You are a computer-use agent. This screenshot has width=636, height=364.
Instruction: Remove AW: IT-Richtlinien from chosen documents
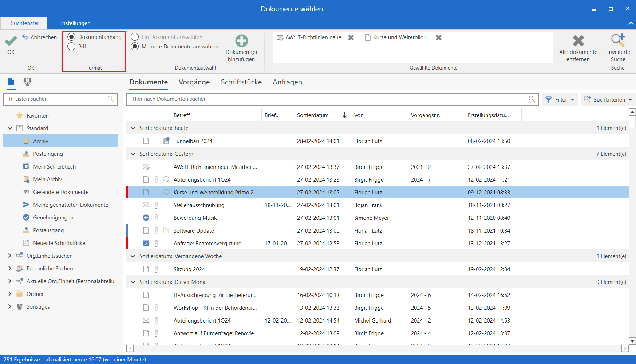tap(351, 37)
